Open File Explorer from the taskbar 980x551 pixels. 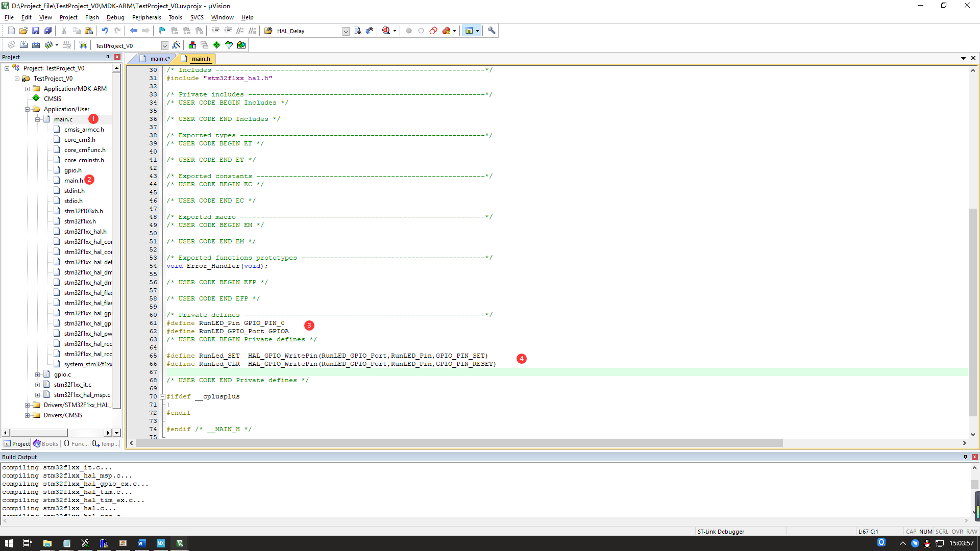[47, 543]
